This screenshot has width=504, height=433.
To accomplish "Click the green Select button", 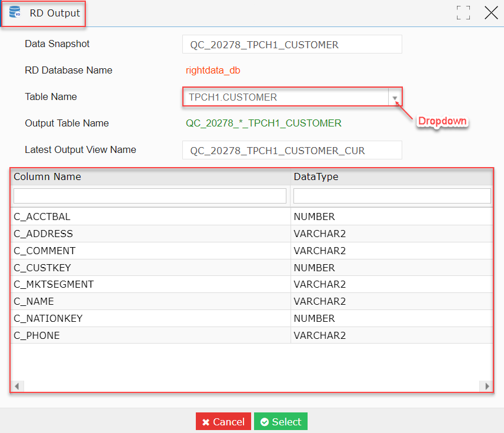I will tap(281, 421).
